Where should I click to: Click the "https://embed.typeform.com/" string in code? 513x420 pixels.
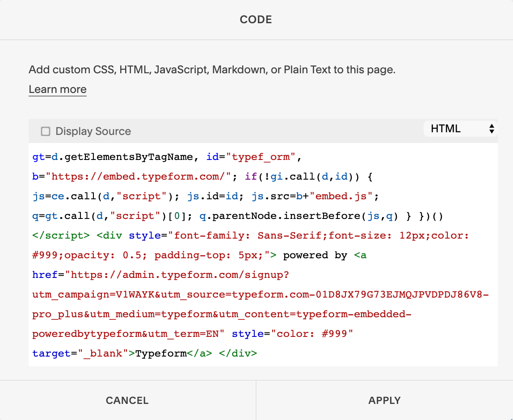coord(139,176)
